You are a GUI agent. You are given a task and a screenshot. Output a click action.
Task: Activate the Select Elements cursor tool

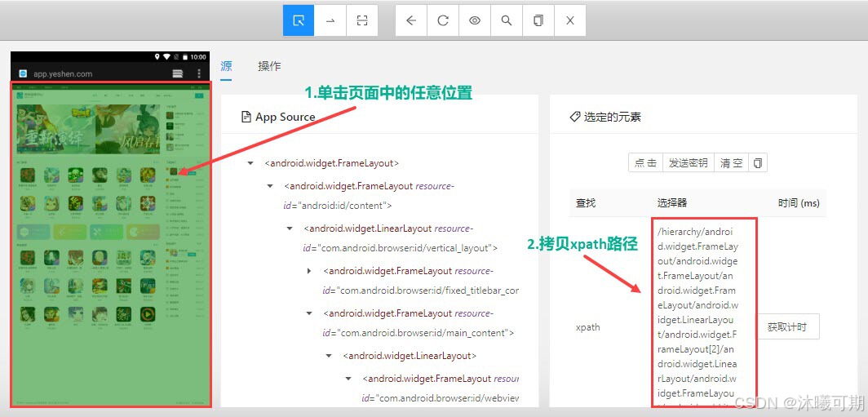coord(299,20)
